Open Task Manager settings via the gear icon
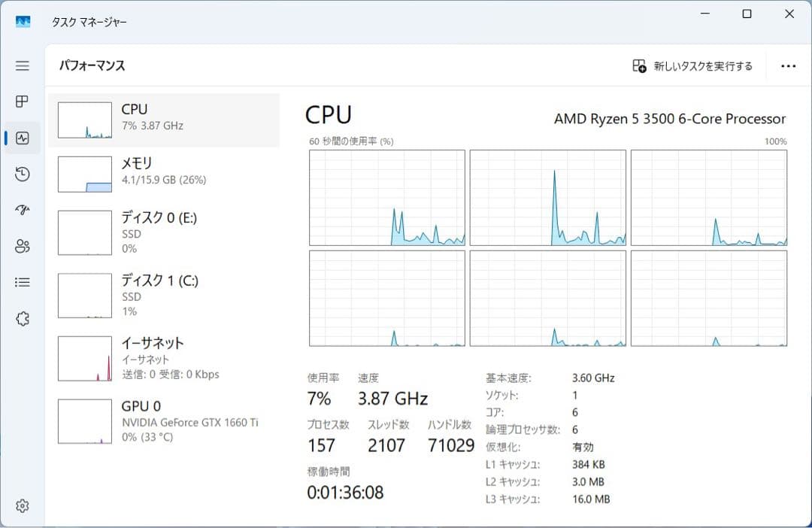This screenshot has width=812, height=528. pos(23,505)
